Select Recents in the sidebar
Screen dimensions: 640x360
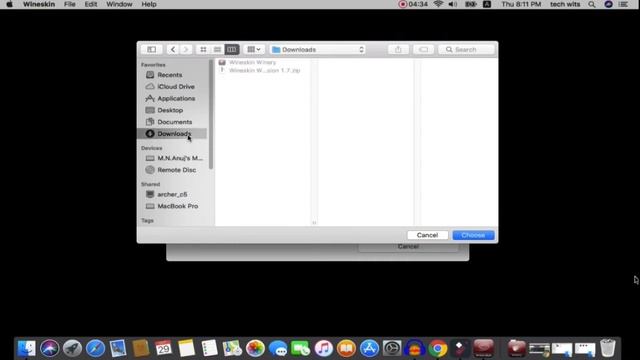(170, 75)
